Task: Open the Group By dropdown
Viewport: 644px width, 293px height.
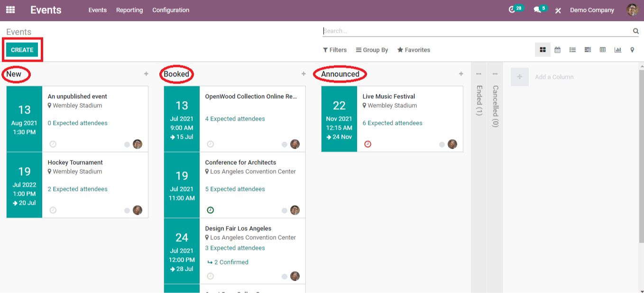Action: coord(372,50)
